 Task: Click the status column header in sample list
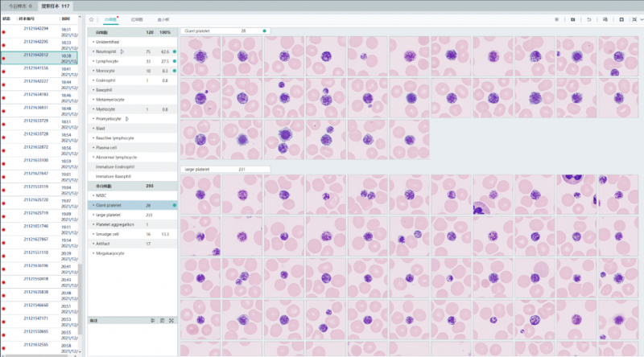[x=6, y=18]
